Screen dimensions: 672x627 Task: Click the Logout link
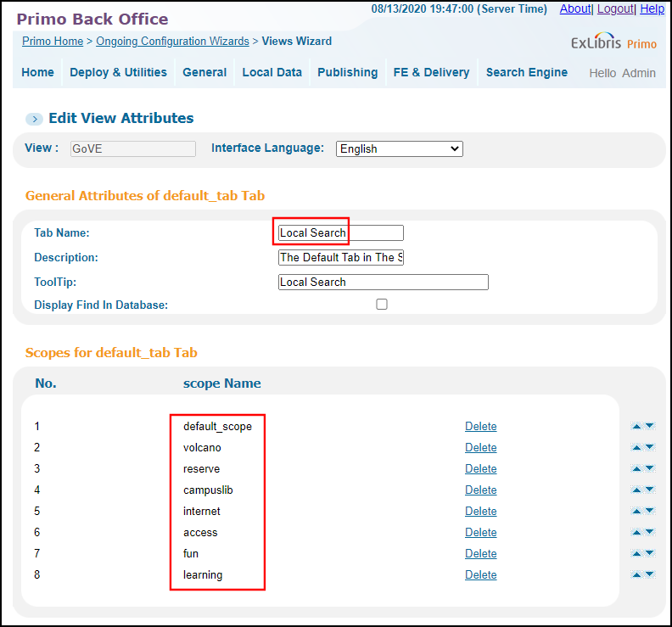[615, 8]
